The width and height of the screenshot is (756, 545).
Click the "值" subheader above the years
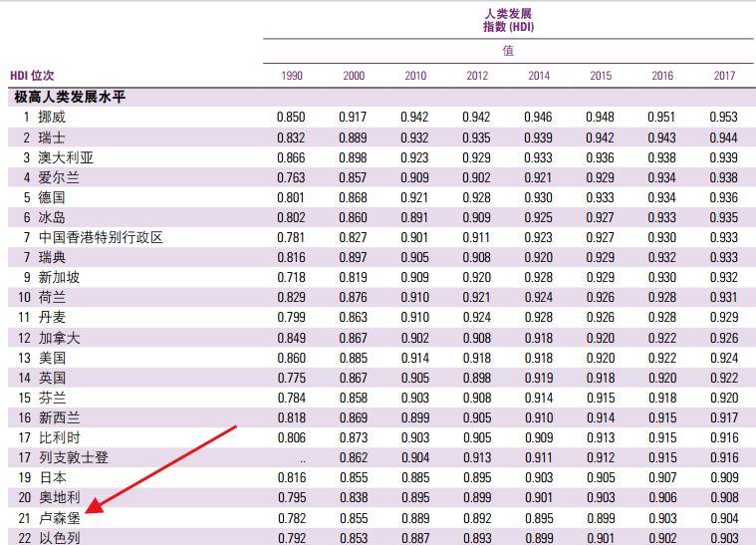pos(508,51)
